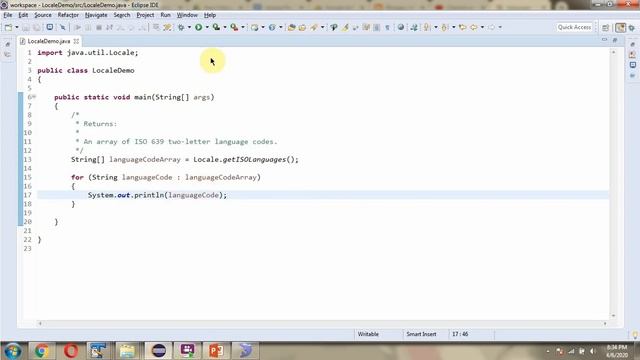Image resolution: width=640 pixels, height=360 pixels.
Task: Click the Previous Annotation icon
Action: pos(445,27)
